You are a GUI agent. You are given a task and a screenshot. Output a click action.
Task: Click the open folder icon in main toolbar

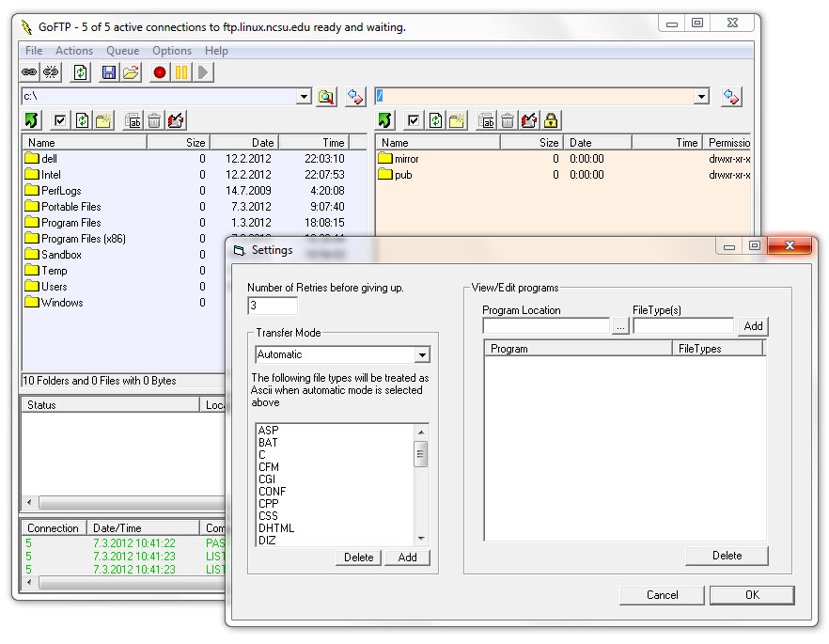pos(131,71)
